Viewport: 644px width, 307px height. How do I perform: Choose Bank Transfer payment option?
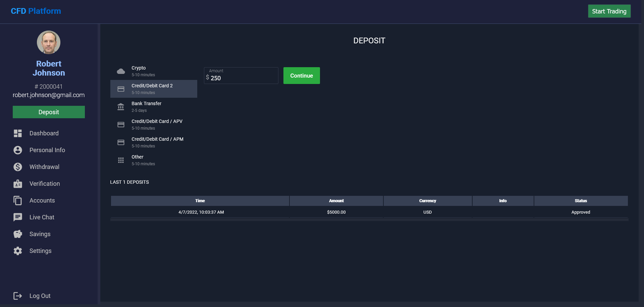[x=154, y=107]
